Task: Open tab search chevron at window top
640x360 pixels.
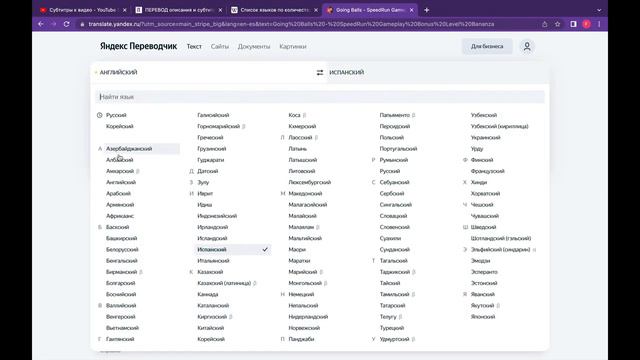Action: tap(599, 10)
